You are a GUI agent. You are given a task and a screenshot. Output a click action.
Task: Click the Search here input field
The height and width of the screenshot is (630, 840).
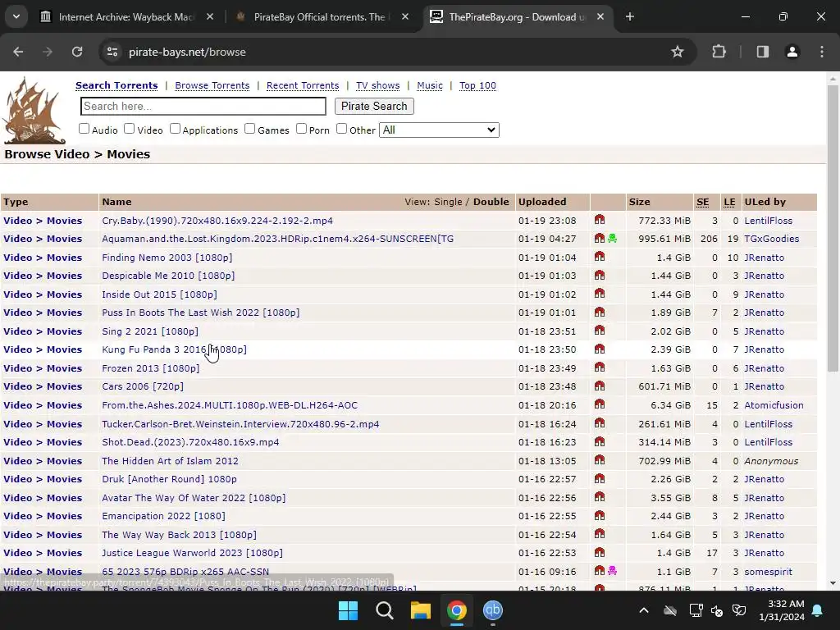(x=203, y=106)
